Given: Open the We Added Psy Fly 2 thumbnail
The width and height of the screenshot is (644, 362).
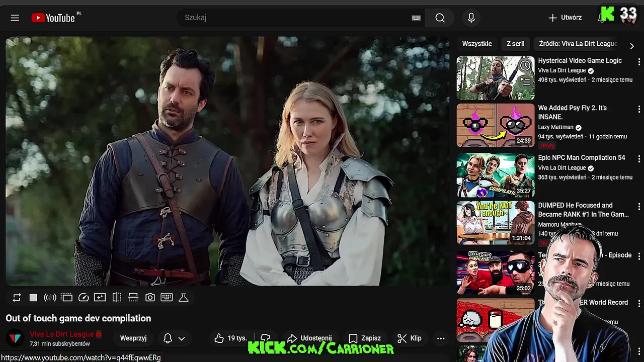Looking at the screenshot, I should click(496, 125).
